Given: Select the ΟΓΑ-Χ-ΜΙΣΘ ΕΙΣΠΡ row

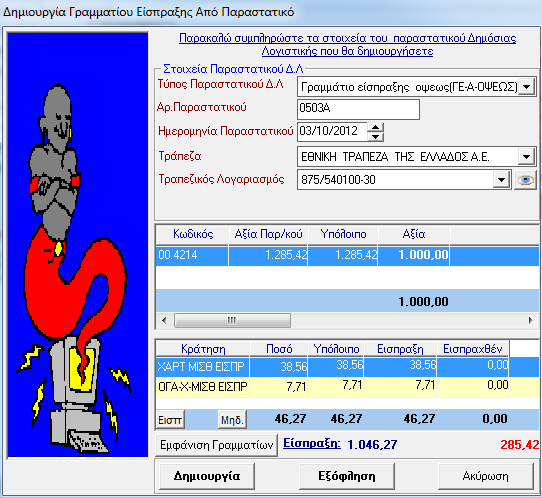Looking at the screenshot, I should [x=347, y=386].
